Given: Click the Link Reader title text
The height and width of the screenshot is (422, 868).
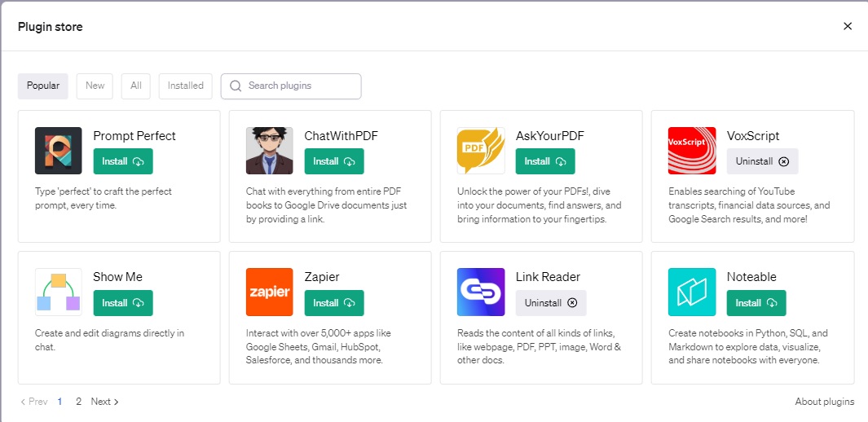Looking at the screenshot, I should [548, 277].
